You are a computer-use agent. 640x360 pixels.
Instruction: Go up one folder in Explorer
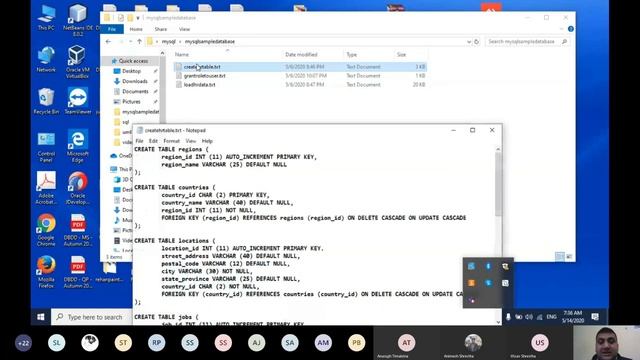139,42
